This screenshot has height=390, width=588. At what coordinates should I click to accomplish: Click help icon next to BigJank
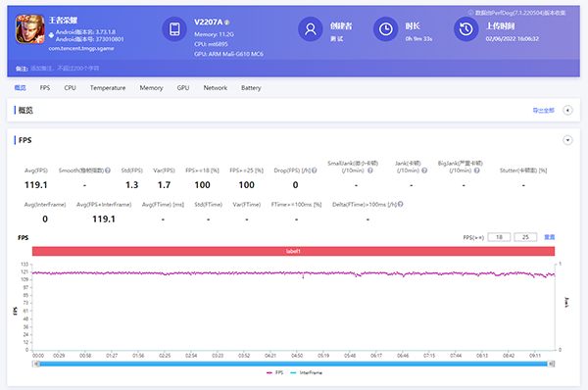tap(476, 171)
